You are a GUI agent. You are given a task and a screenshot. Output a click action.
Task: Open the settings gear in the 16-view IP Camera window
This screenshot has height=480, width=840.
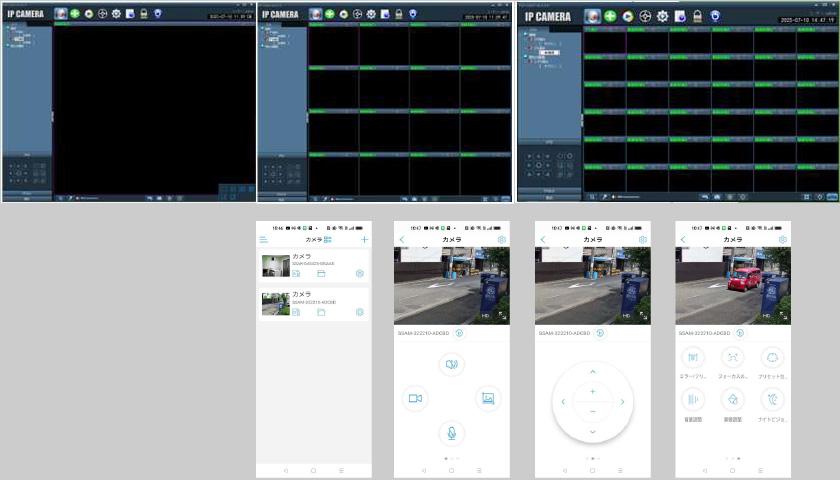pyautogui.click(x=371, y=14)
